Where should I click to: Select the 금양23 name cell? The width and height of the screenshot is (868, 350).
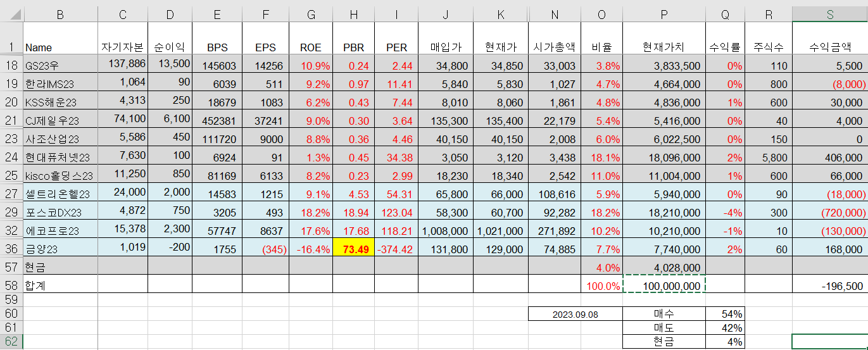(x=60, y=248)
